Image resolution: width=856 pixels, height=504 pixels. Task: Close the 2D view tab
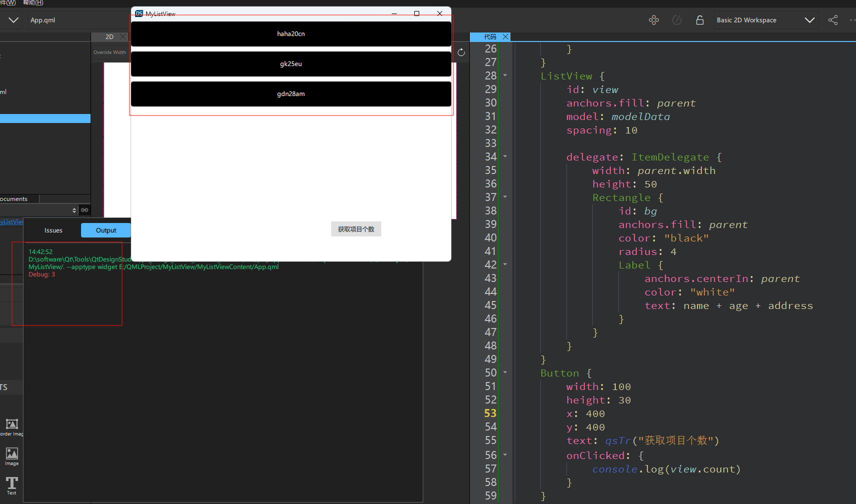tap(123, 37)
